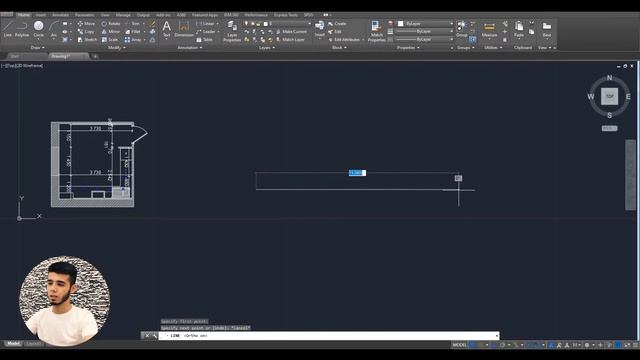Click Create block button

[337, 24]
